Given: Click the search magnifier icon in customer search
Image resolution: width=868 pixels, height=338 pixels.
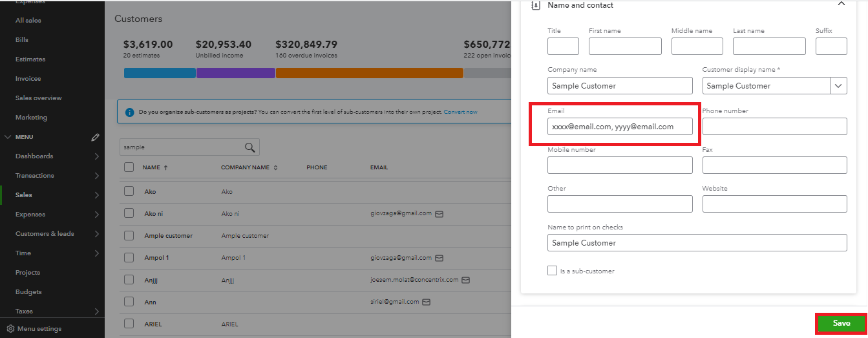Looking at the screenshot, I should 249,147.
